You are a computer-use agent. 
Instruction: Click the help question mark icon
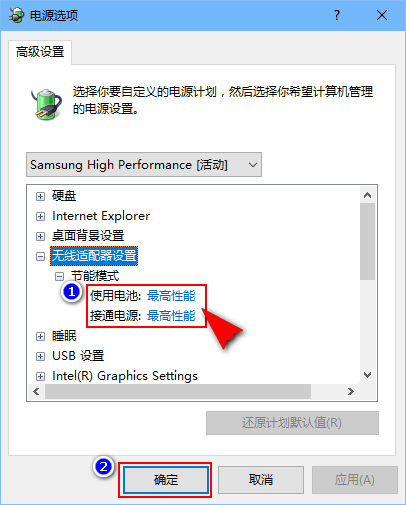tap(337, 15)
